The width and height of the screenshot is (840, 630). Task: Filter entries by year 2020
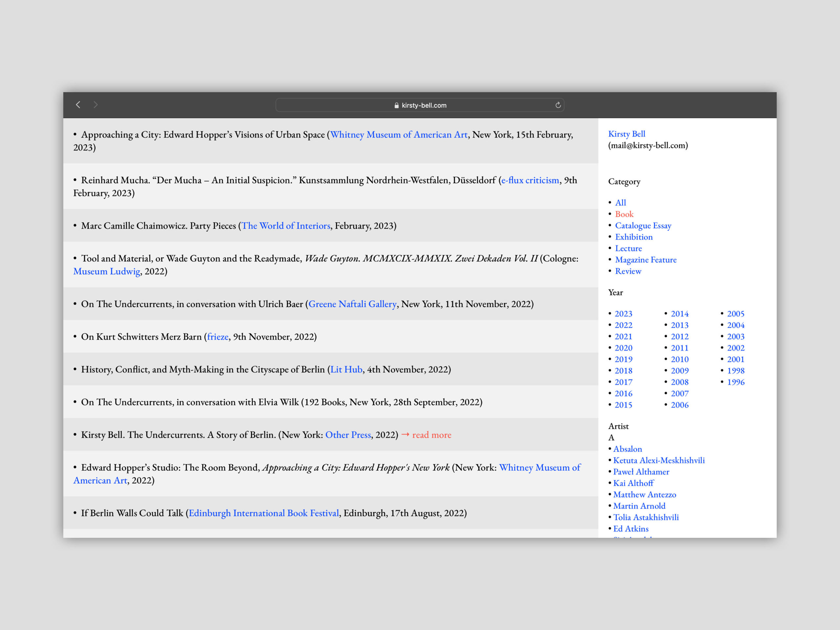tap(623, 348)
